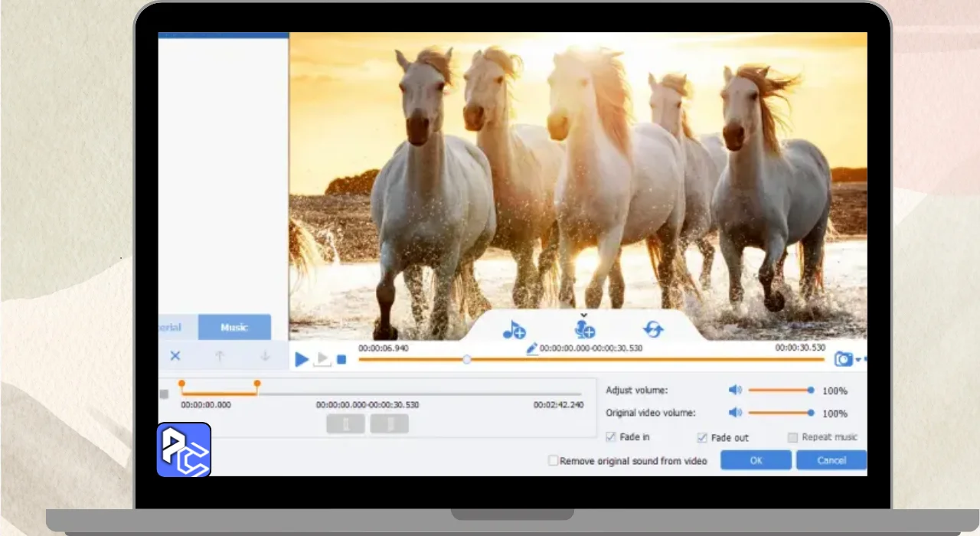Viewport: 980px width, 536px height.
Task: Click the add music note icon
Action: click(x=514, y=330)
